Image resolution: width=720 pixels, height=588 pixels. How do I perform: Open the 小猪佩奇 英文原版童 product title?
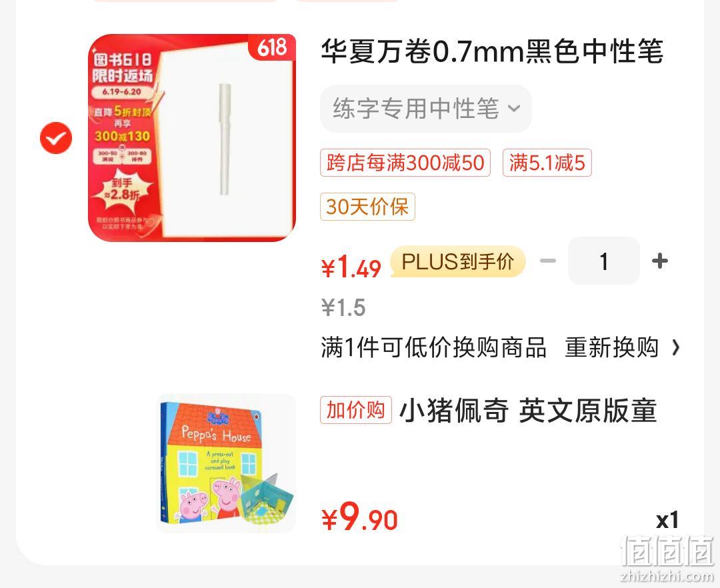[528, 411]
